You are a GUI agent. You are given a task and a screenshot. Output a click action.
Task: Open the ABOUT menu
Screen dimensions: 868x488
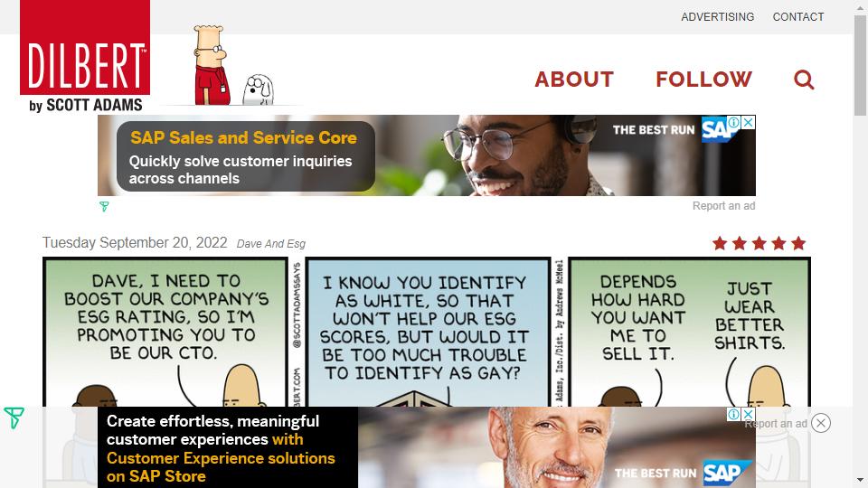574,80
